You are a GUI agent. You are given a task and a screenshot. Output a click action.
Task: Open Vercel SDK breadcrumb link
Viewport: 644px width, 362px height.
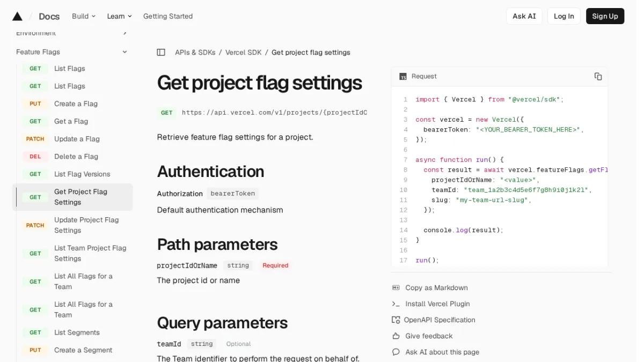(x=243, y=53)
